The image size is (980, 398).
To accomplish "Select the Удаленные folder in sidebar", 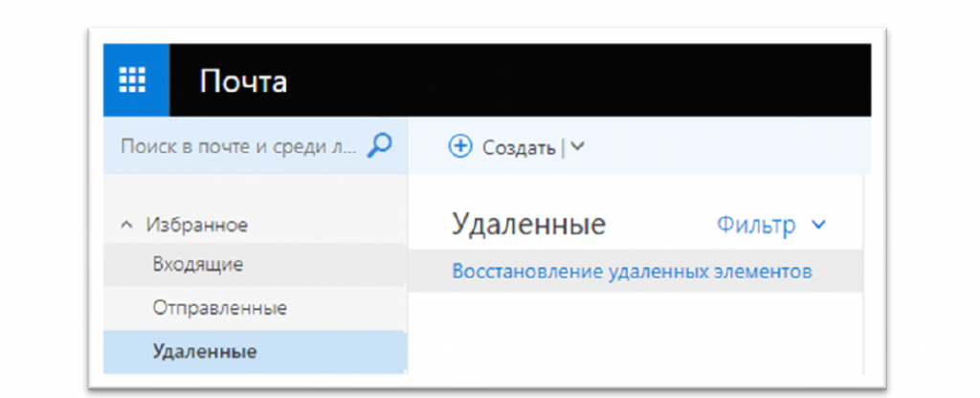I will (204, 351).
